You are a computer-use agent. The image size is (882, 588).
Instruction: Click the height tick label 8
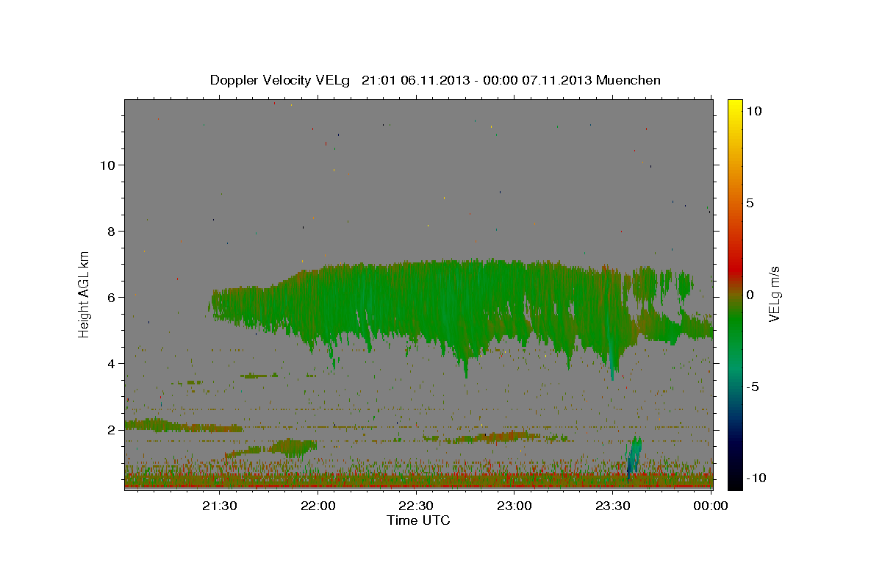[112, 231]
